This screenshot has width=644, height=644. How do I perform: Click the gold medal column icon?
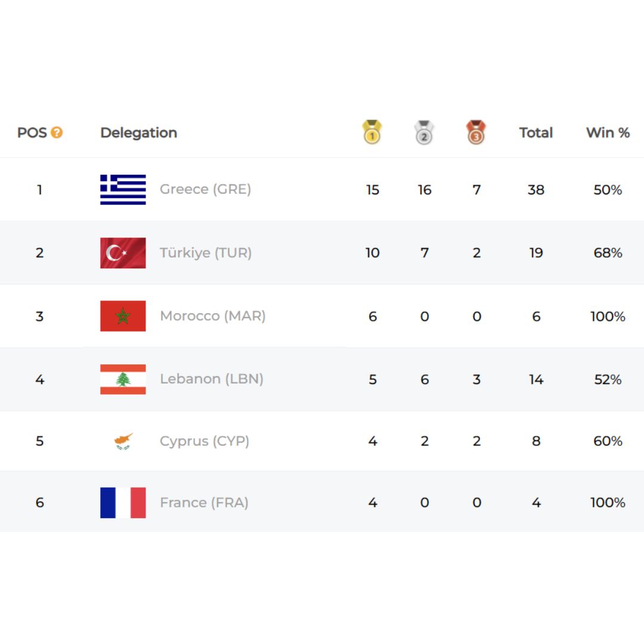pos(372,132)
